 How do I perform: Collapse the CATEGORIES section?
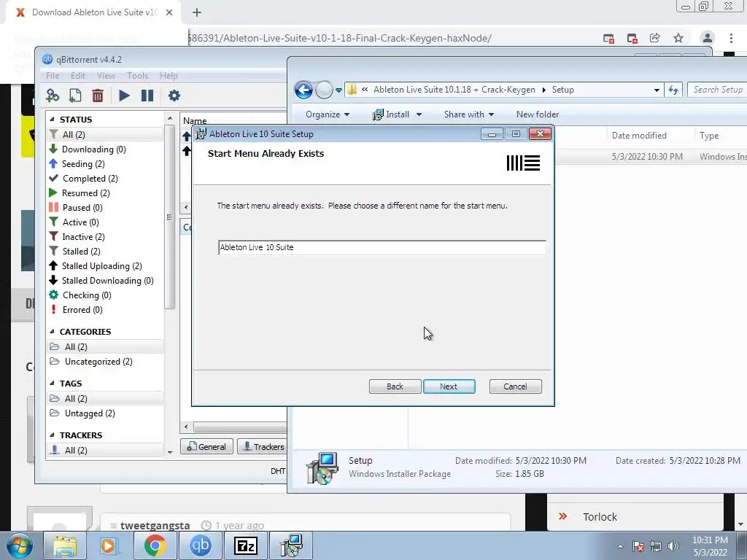point(52,332)
